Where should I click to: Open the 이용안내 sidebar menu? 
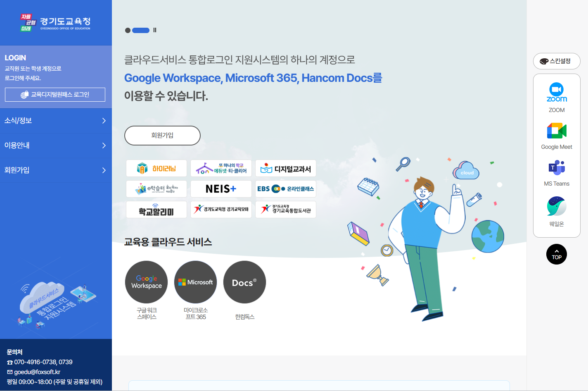tap(56, 145)
